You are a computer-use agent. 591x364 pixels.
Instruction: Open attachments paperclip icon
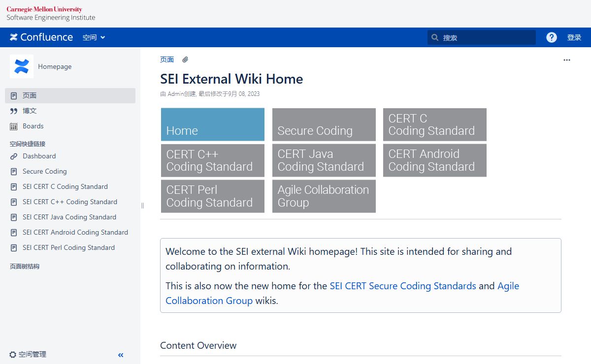coord(185,60)
